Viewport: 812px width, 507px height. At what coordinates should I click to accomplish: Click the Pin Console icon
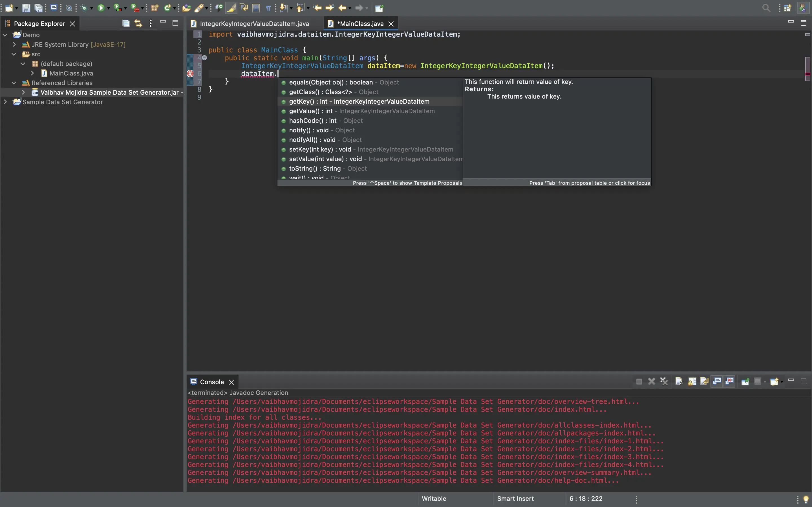click(745, 381)
